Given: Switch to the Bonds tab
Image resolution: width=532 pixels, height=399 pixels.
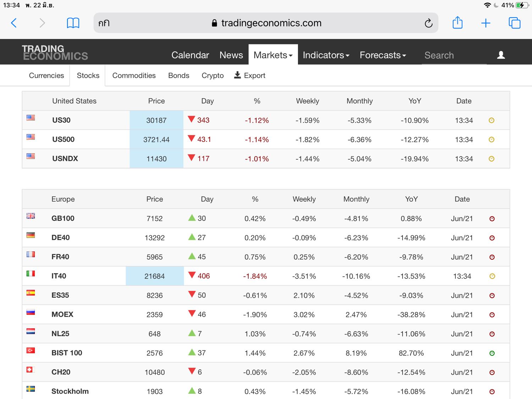Looking at the screenshot, I should point(179,76).
